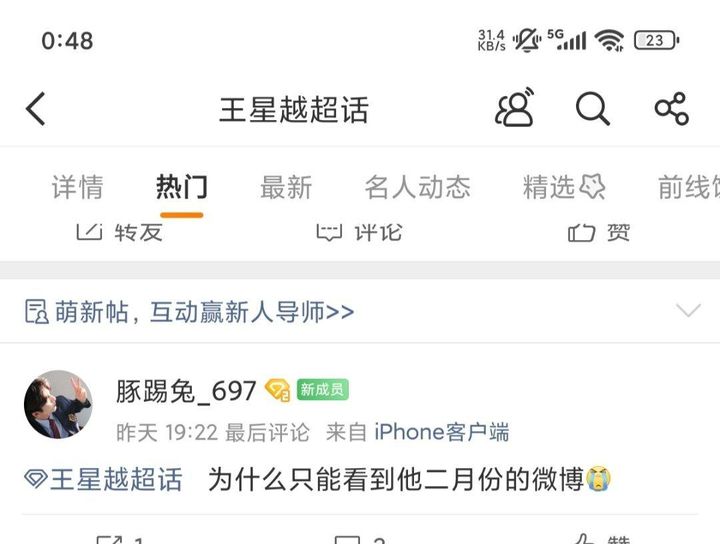Open the iPhone客户端 source link
The image size is (720, 544).
[x=442, y=432]
